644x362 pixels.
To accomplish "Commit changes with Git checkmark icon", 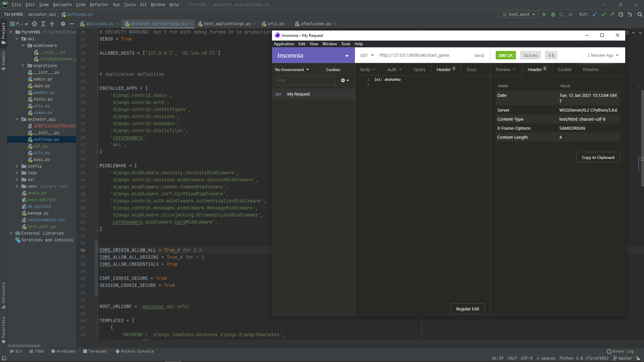I will (x=603, y=14).
